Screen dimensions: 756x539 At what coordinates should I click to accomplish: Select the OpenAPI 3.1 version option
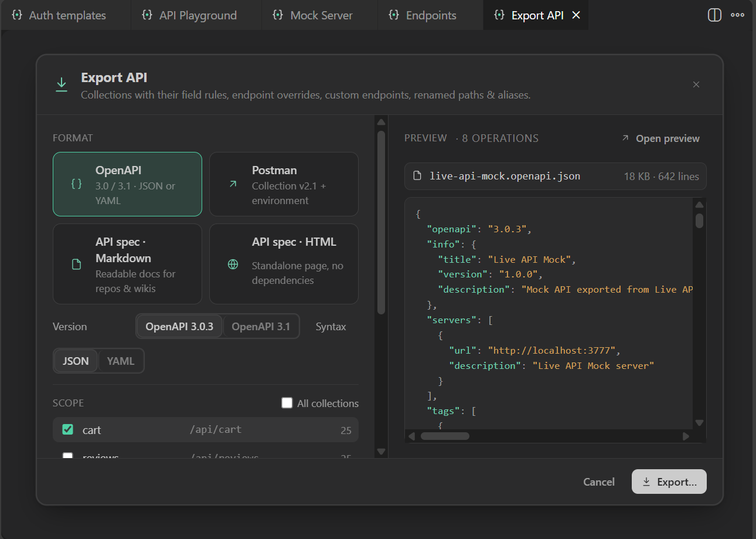tap(261, 326)
